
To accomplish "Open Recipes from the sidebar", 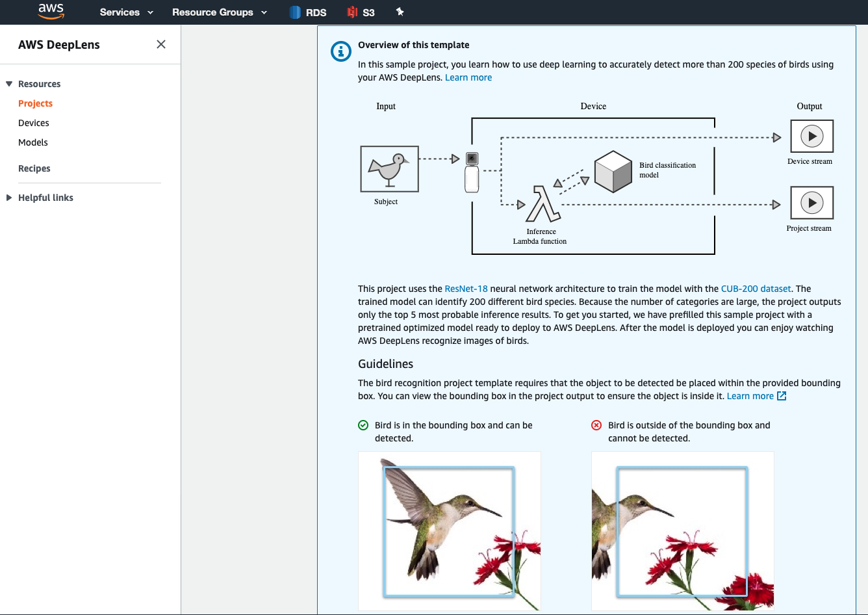I will click(x=34, y=168).
